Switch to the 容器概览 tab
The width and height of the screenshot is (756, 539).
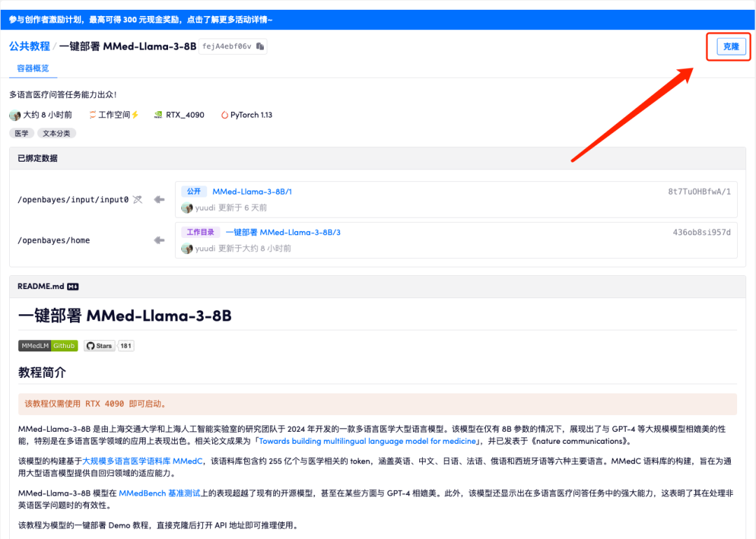(33, 69)
